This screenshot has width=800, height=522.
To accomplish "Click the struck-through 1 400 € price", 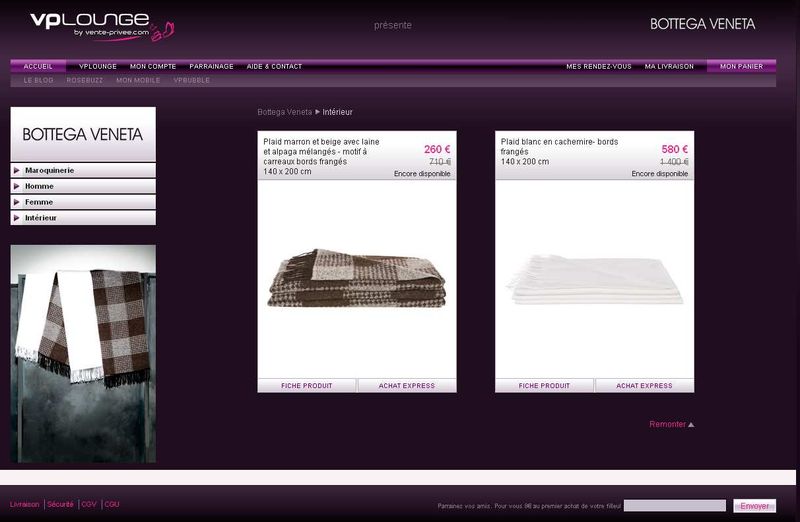I will pyautogui.click(x=674, y=162).
